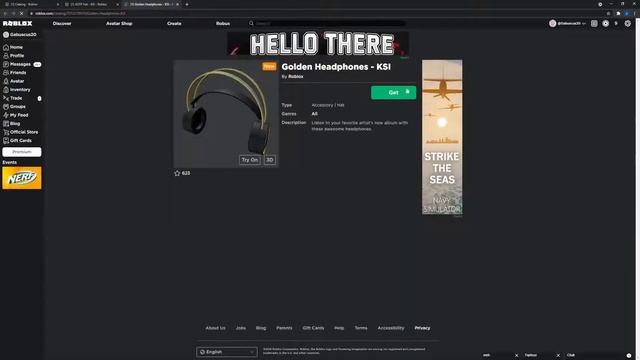The height and width of the screenshot is (360, 640).
Task: Open the settings gear in the header
Action: pos(628,24)
